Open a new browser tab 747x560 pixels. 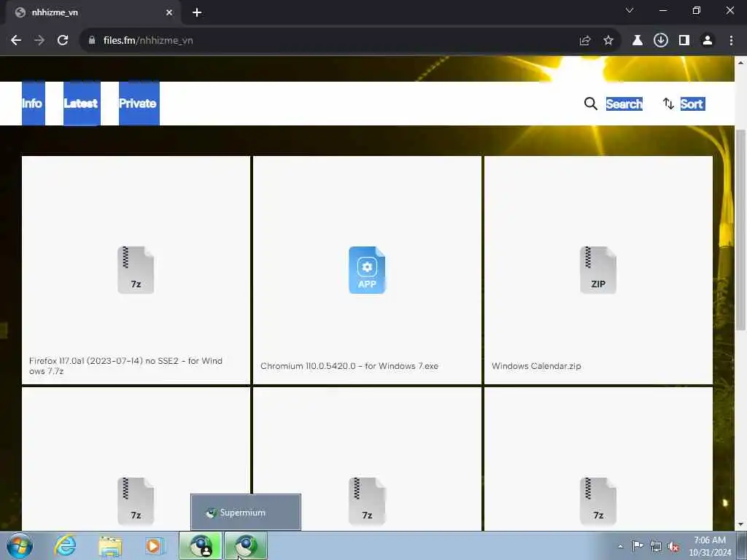[x=197, y=12]
